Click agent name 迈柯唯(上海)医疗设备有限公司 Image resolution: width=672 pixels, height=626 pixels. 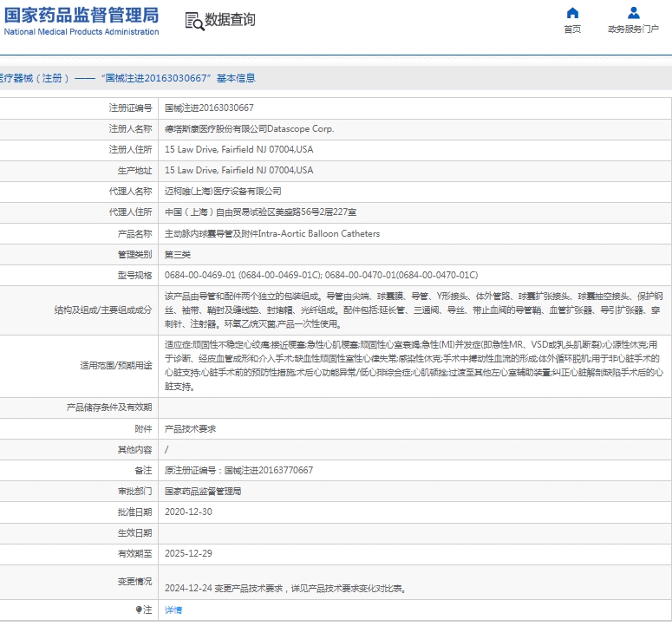223,192
